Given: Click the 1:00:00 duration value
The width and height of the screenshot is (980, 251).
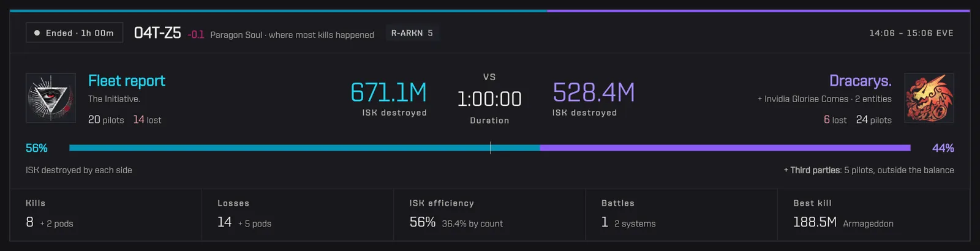Looking at the screenshot, I should 489,99.
